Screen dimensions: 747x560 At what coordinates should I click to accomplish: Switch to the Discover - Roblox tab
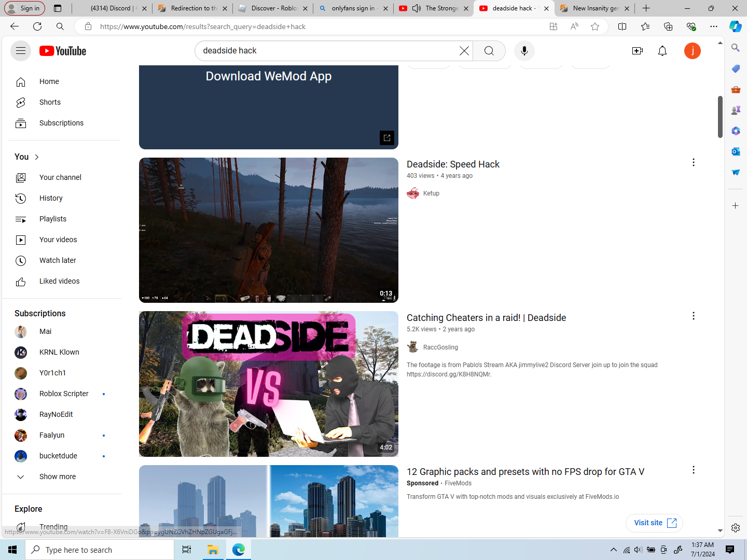(x=271, y=8)
